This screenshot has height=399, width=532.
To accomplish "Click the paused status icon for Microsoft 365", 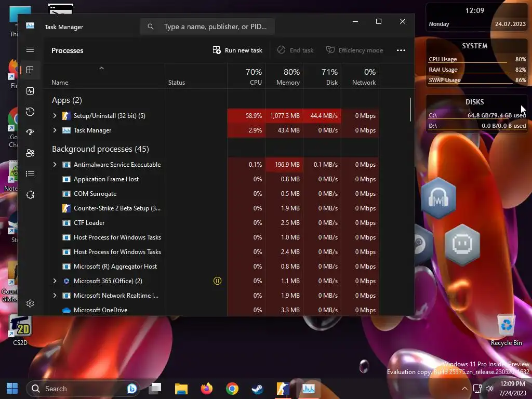I will 218,281.
